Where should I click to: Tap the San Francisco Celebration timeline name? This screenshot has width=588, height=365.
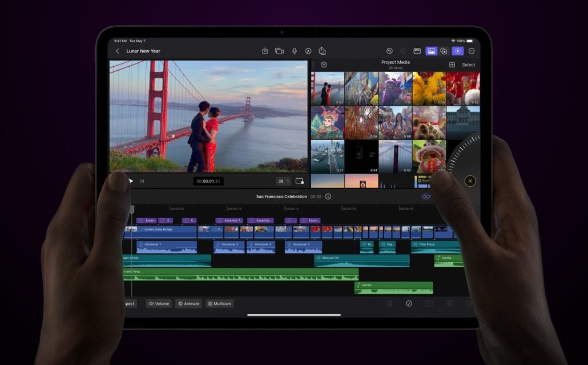point(281,196)
